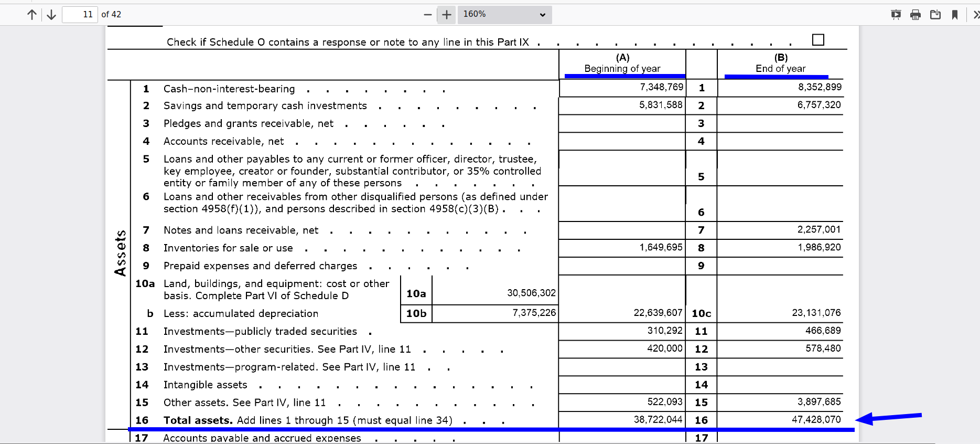Select line 10c end value 23,131,076
Viewport: 980px width, 444px height.
pyautogui.click(x=816, y=313)
